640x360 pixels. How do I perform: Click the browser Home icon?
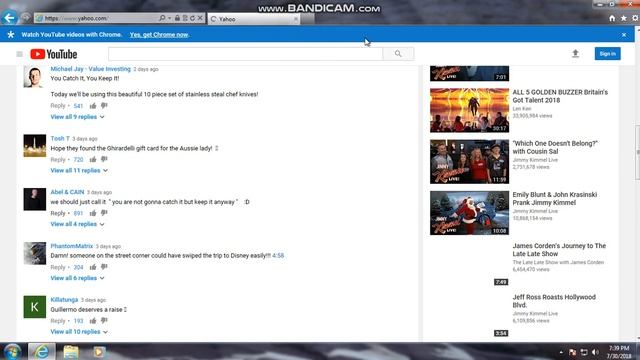[x=612, y=18]
